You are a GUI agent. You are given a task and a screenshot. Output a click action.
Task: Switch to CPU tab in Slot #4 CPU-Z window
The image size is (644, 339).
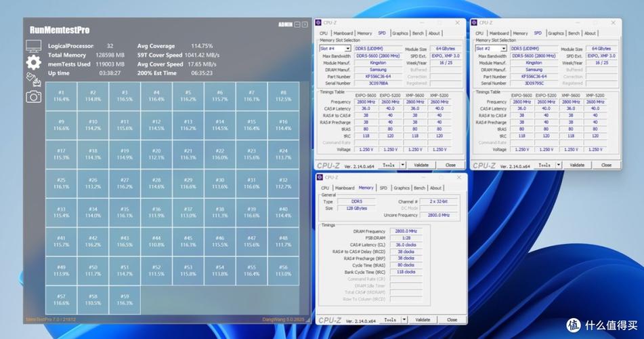click(x=324, y=33)
